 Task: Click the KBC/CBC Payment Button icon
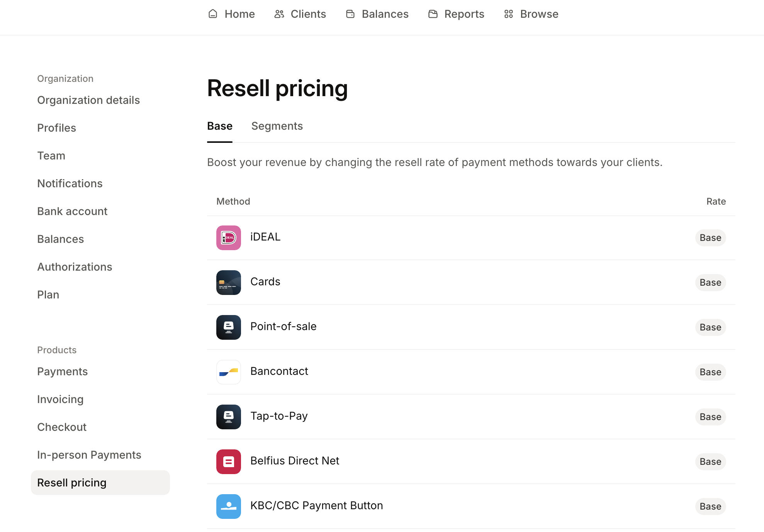(x=228, y=506)
